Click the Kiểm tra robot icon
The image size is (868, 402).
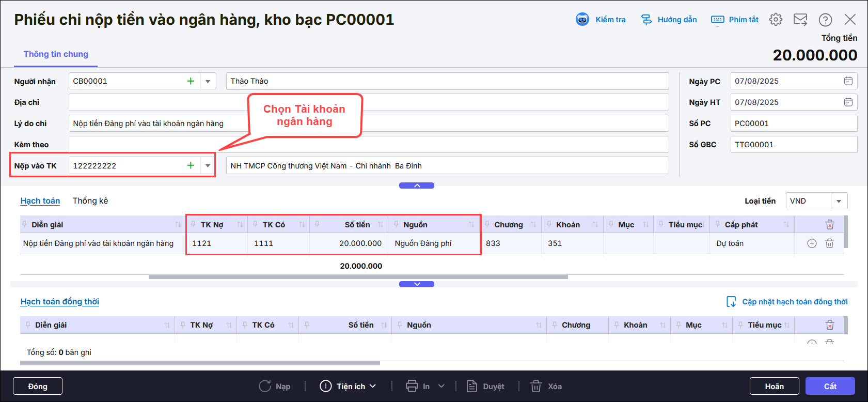582,20
